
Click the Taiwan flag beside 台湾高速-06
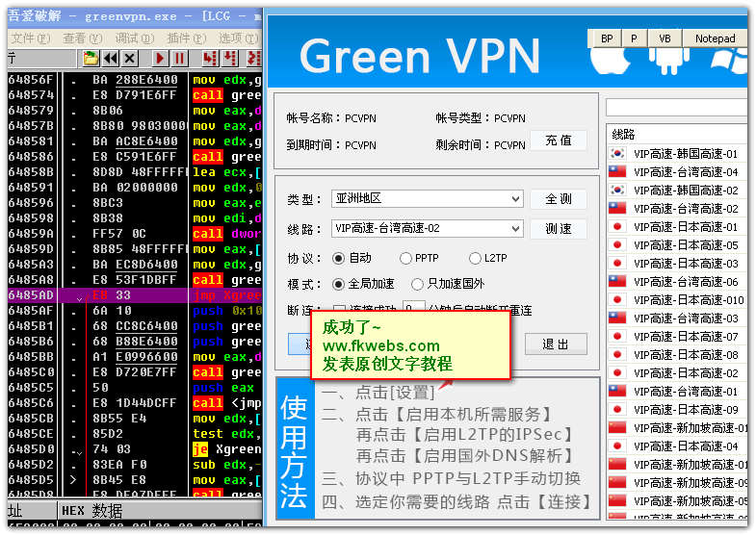click(617, 282)
